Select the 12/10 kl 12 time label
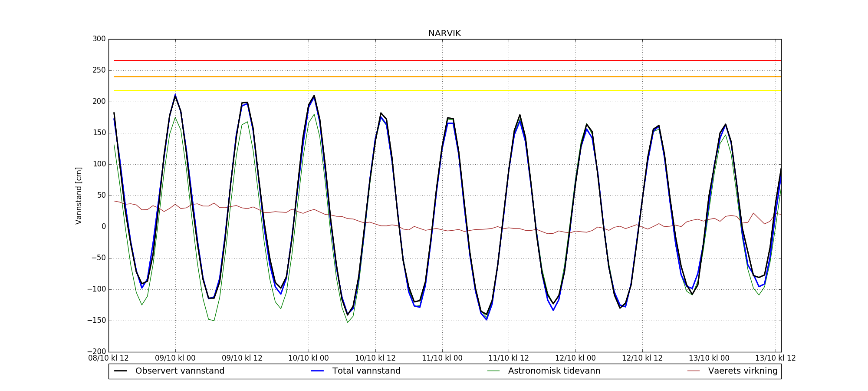 coord(642,358)
